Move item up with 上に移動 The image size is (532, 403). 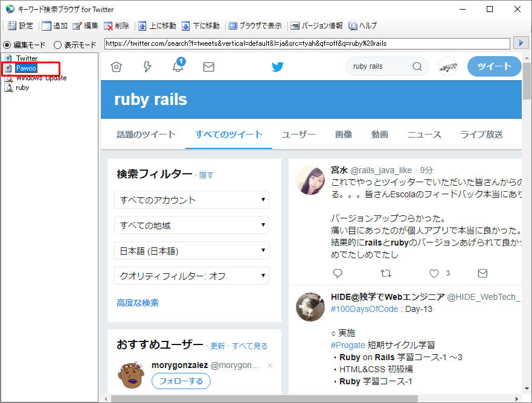pos(157,26)
